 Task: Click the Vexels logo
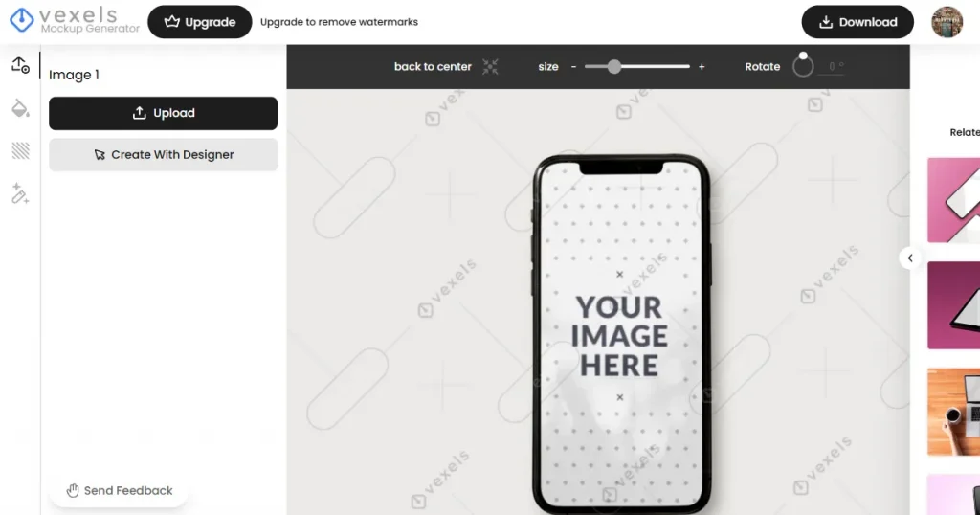75,21
